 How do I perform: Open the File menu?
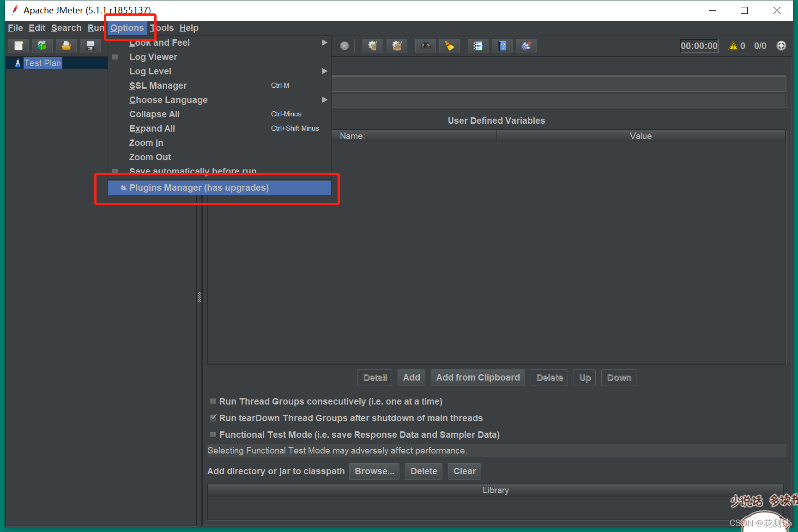(15, 28)
